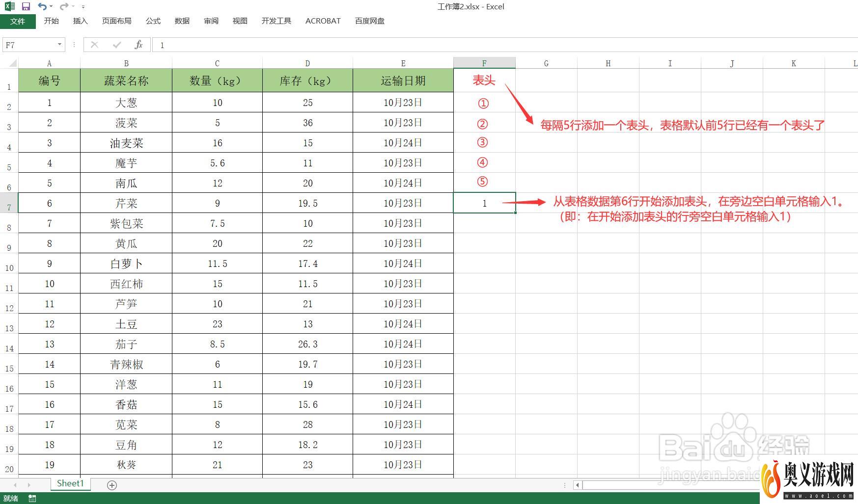Click cell containing 西红柿
Viewport: 858px width, 504px height.
pyautogui.click(x=126, y=284)
